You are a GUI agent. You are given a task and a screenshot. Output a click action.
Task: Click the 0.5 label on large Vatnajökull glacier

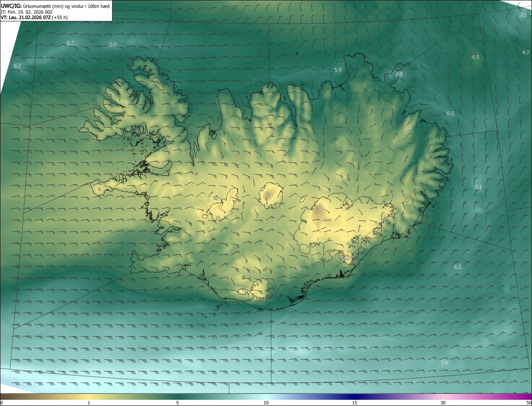[318, 210]
